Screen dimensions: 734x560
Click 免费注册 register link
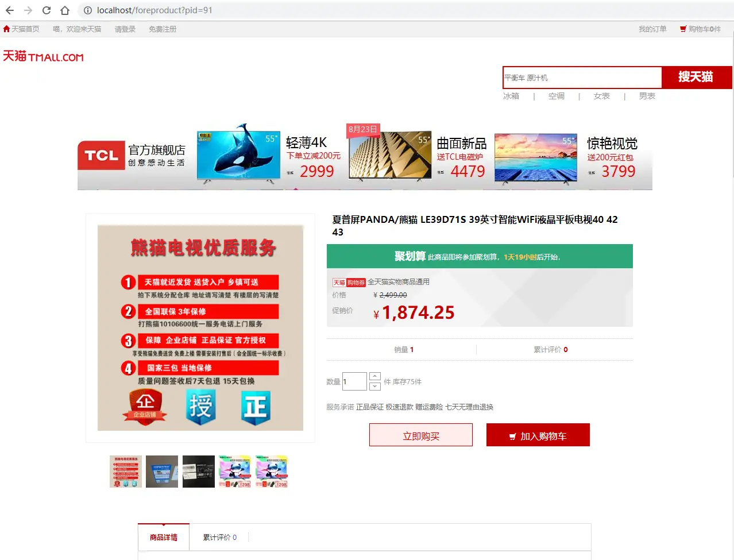163,29
